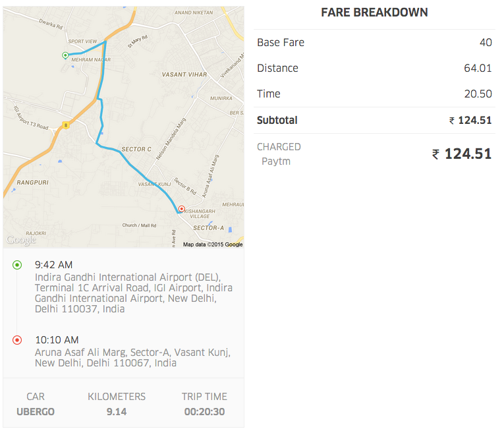The image size is (504, 431).
Task: Open the Map data ©2015 Google attribution
Action: [x=213, y=244]
